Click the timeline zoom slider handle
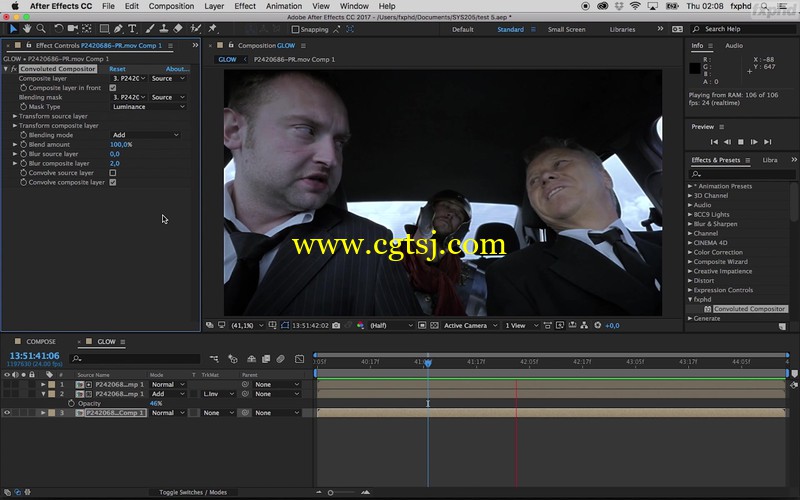Image resolution: width=800 pixels, height=500 pixels. pos(331,493)
